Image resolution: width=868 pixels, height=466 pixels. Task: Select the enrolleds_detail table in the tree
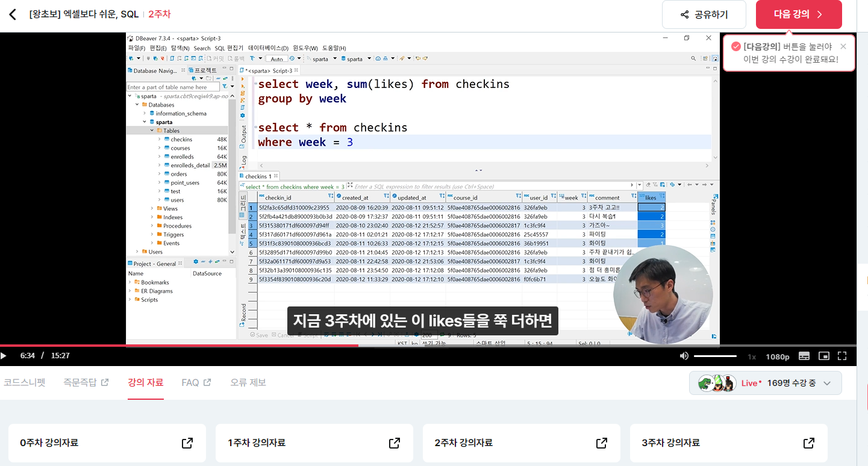click(190, 165)
